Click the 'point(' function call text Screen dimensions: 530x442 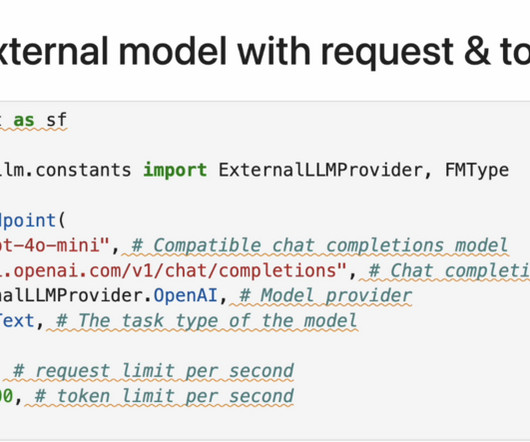(33, 220)
